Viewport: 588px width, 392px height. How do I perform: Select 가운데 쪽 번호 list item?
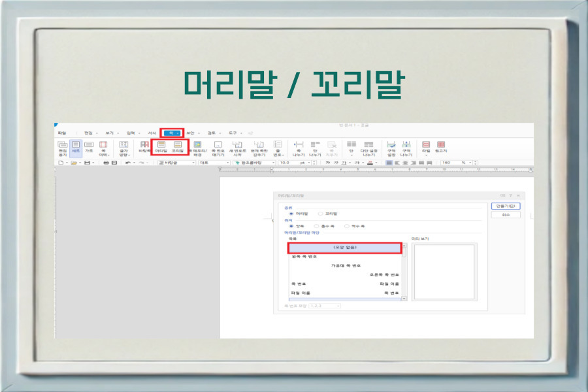point(346,266)
